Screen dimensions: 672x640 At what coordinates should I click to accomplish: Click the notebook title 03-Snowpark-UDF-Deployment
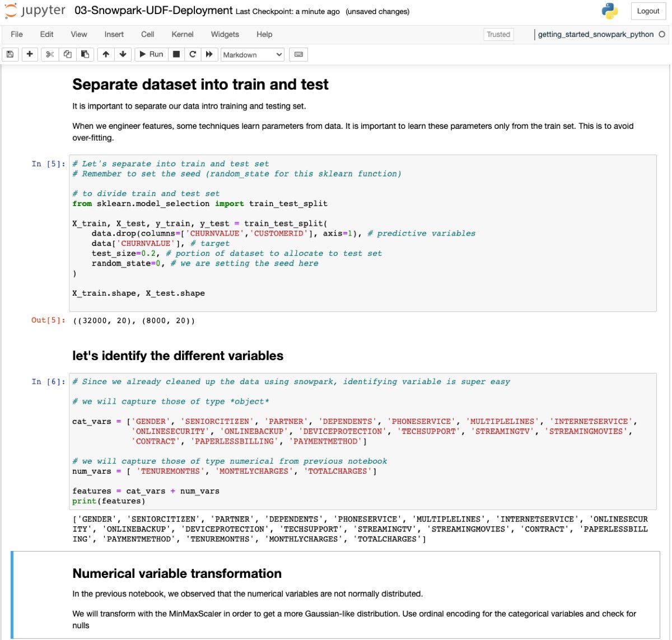coord(153,11)
